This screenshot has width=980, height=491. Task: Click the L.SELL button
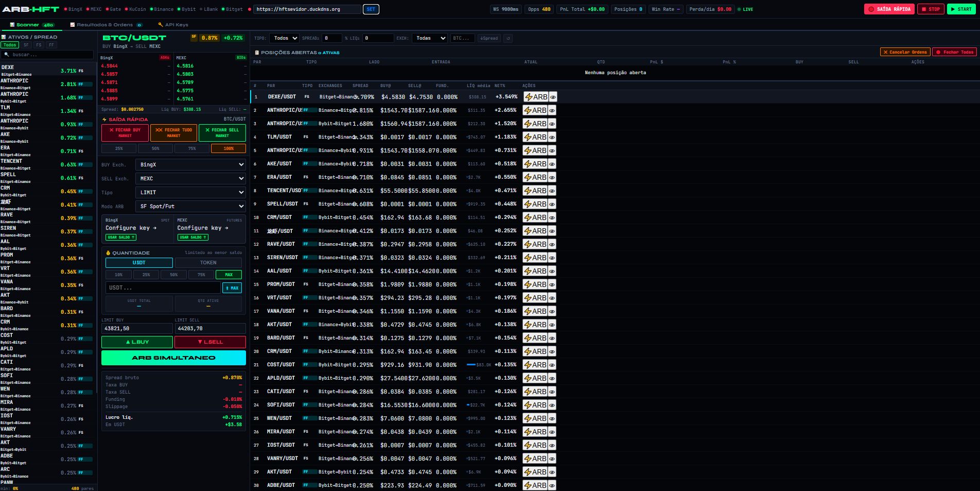(x=210, y=342)
